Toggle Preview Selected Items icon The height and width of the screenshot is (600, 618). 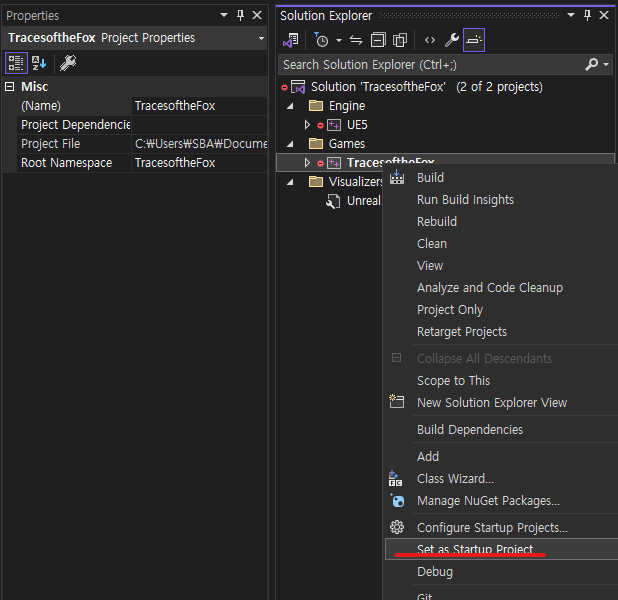point(474,40)
